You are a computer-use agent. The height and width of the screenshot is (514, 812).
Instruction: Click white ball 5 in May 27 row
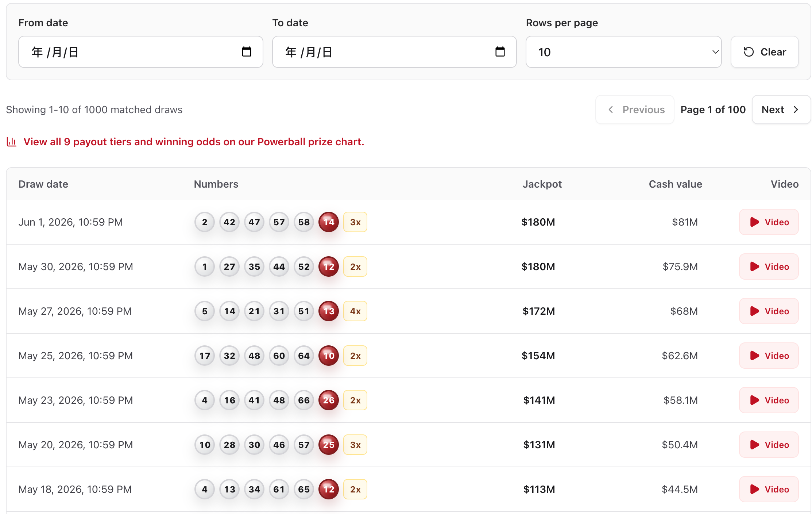point(205,311)
